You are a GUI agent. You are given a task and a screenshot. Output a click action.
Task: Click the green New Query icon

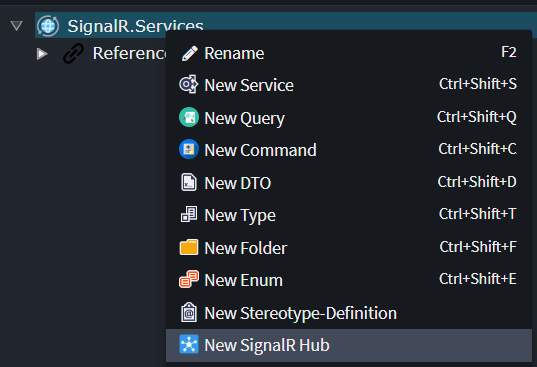(189, 117)
